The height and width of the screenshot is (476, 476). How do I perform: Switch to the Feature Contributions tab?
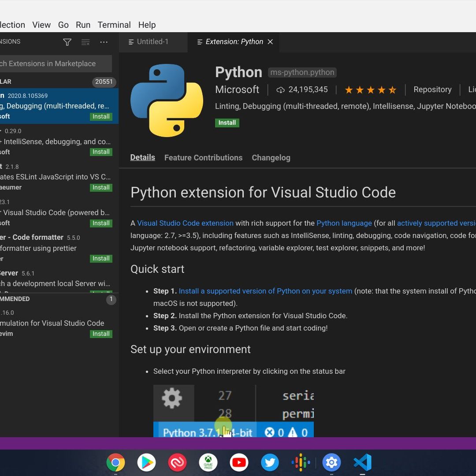(x=203, y=158)
